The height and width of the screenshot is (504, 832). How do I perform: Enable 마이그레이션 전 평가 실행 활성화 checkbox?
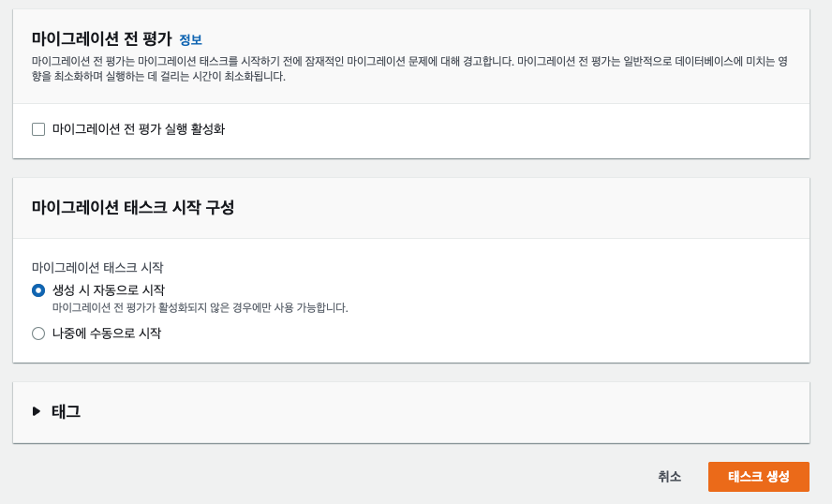(x=38, y=129)
